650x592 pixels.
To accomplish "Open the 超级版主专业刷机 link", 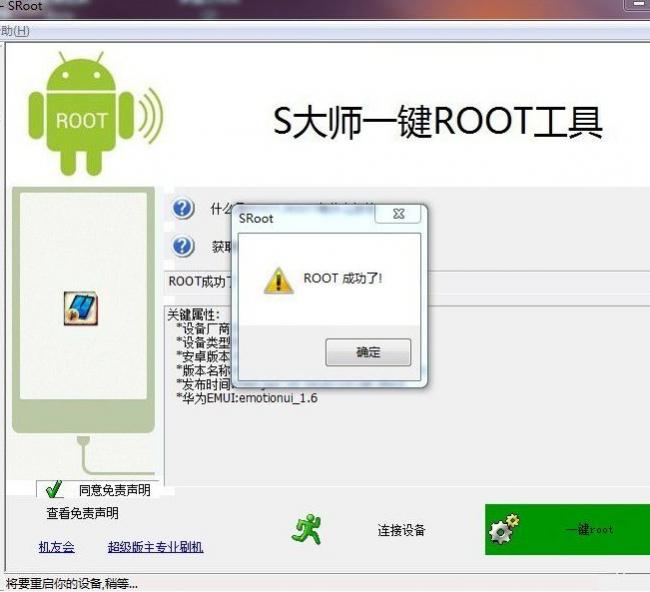I will pos(155,547).
